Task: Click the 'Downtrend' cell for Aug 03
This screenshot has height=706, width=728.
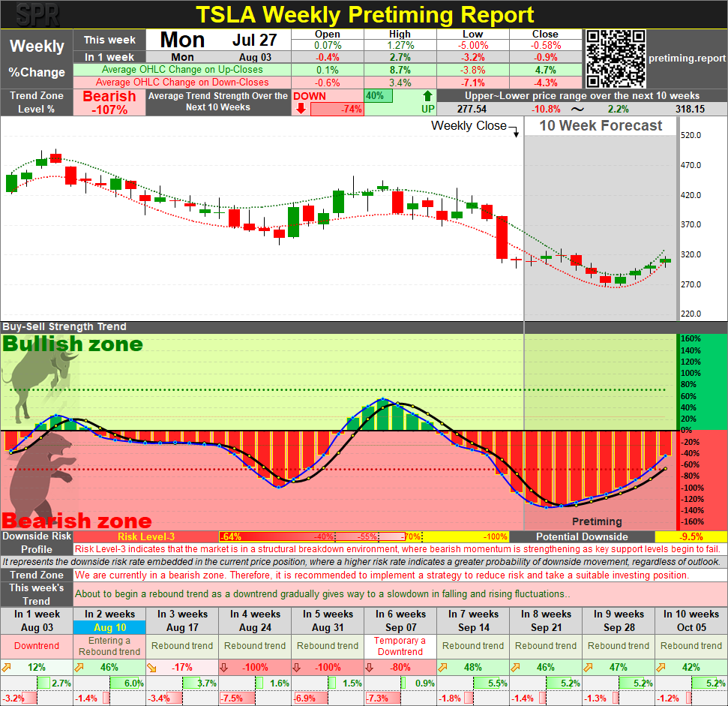Action: [37, 646]
